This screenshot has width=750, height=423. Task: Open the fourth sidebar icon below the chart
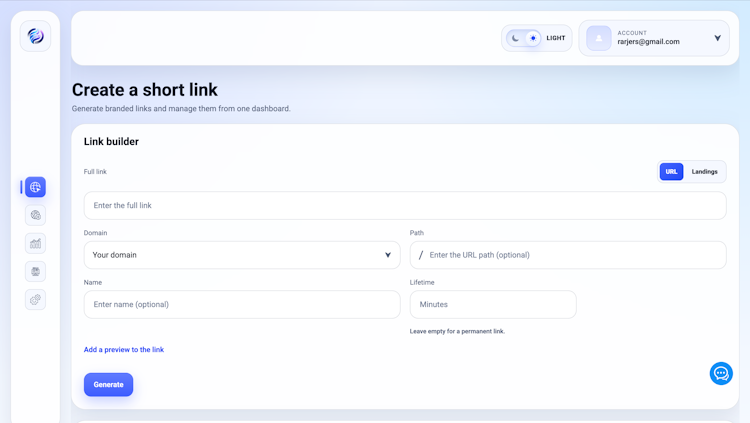(x=35, y=271)
